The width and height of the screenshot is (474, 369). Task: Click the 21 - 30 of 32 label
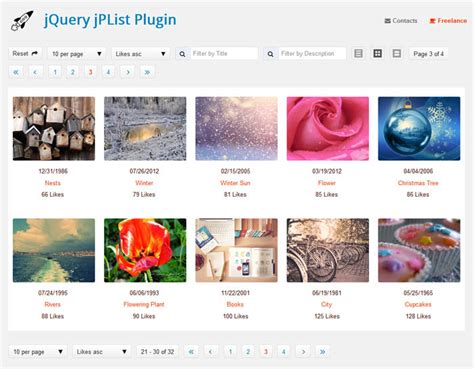click(x=157, y=352)
